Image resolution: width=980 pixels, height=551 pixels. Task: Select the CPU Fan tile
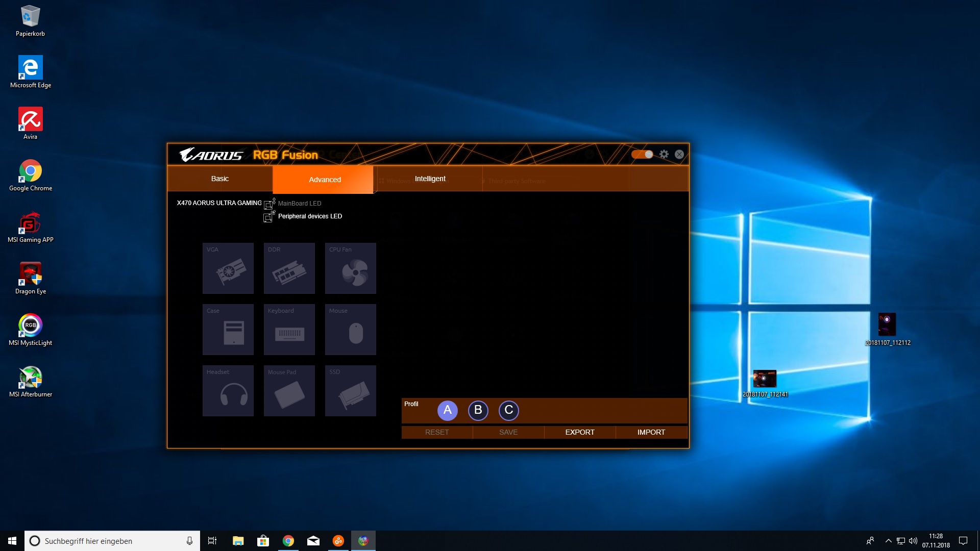click(x=351, y=268)
